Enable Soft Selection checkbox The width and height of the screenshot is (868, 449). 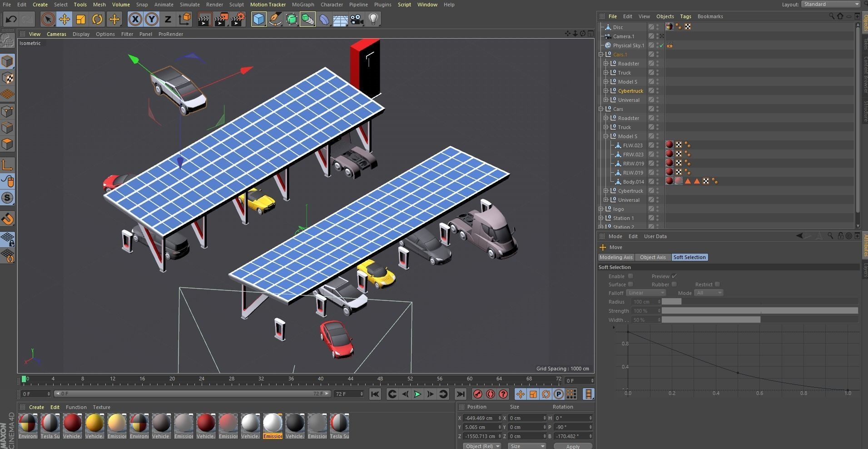[630, 276]
